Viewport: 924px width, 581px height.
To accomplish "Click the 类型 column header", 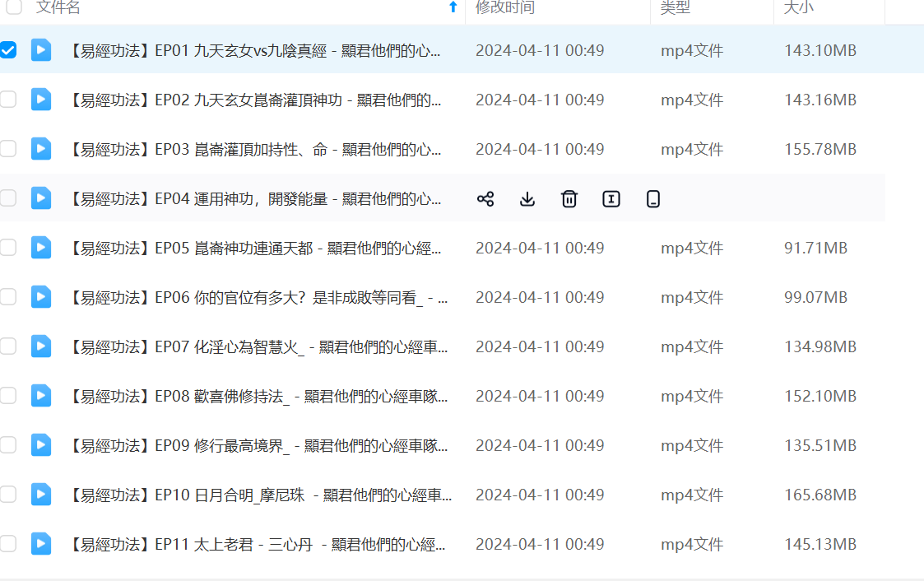I will pyautogui.click(x=675, y=7).
